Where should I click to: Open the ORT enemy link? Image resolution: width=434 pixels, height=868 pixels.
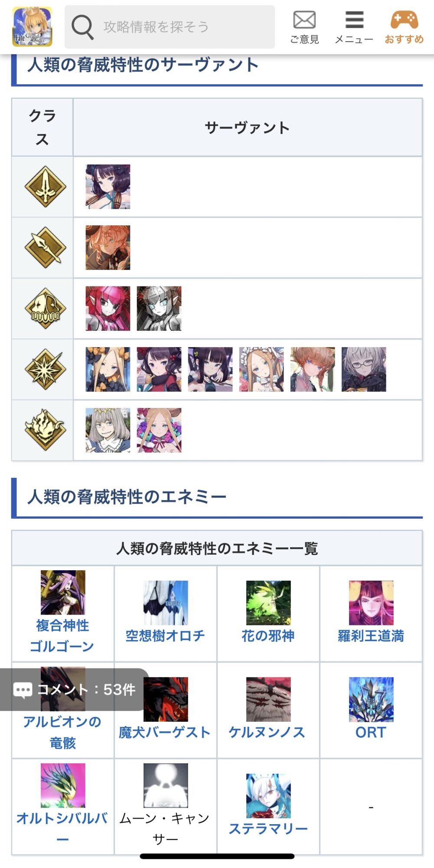[371, 732]
